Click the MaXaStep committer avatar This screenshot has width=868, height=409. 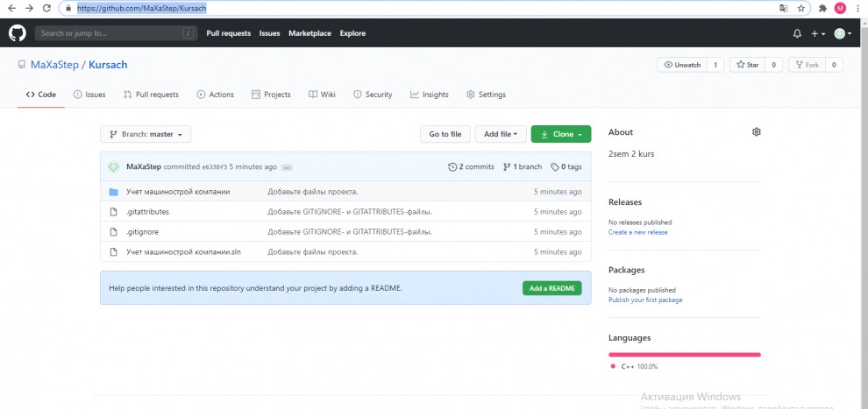tap(113, 166)
